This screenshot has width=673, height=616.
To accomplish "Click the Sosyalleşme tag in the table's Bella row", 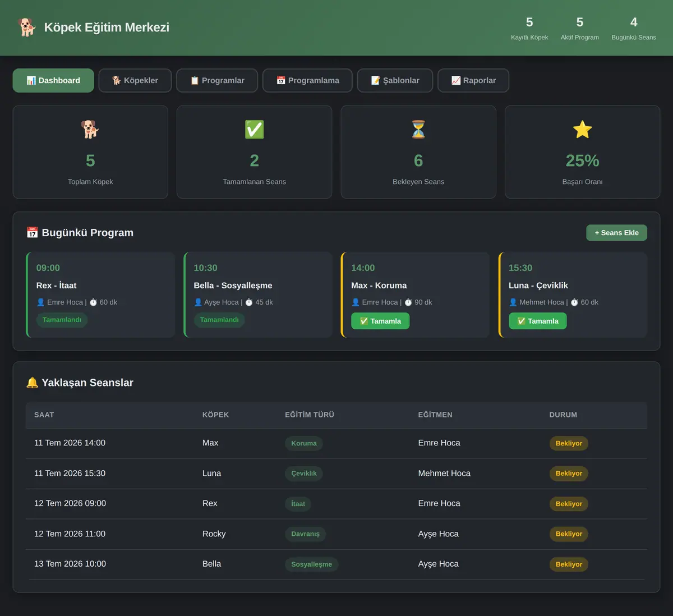I will point(311,564).
